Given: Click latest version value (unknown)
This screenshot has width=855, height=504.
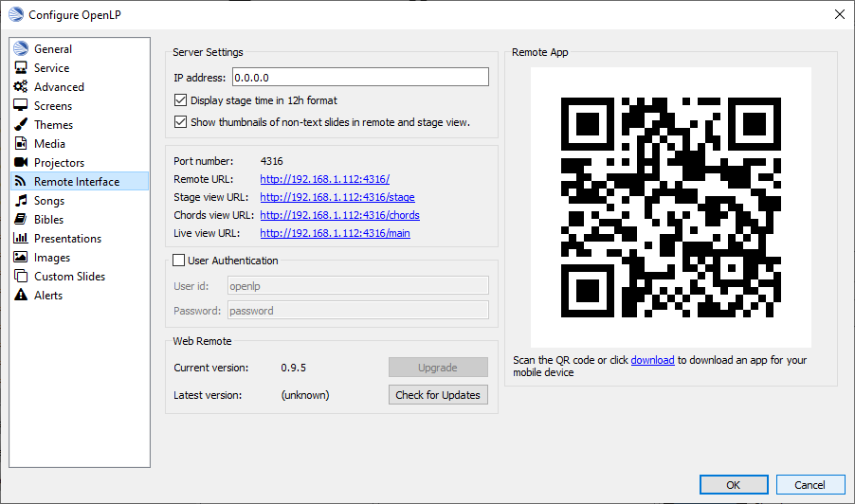Looking at the screenshot, I should 305,395.
